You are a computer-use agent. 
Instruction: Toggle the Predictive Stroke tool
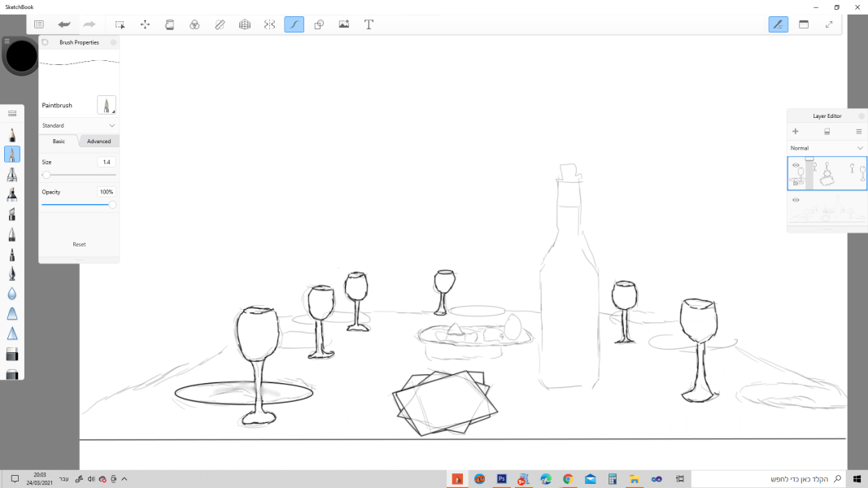[294, 24]
